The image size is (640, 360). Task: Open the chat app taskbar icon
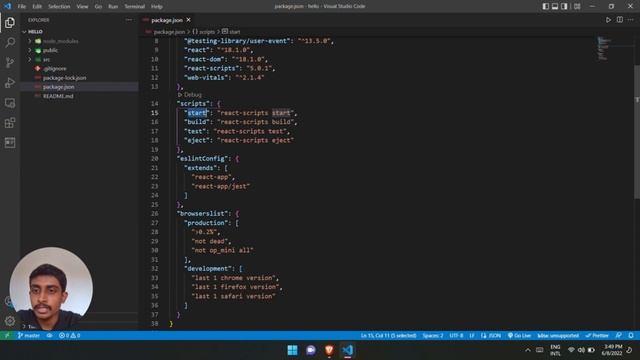311,350
